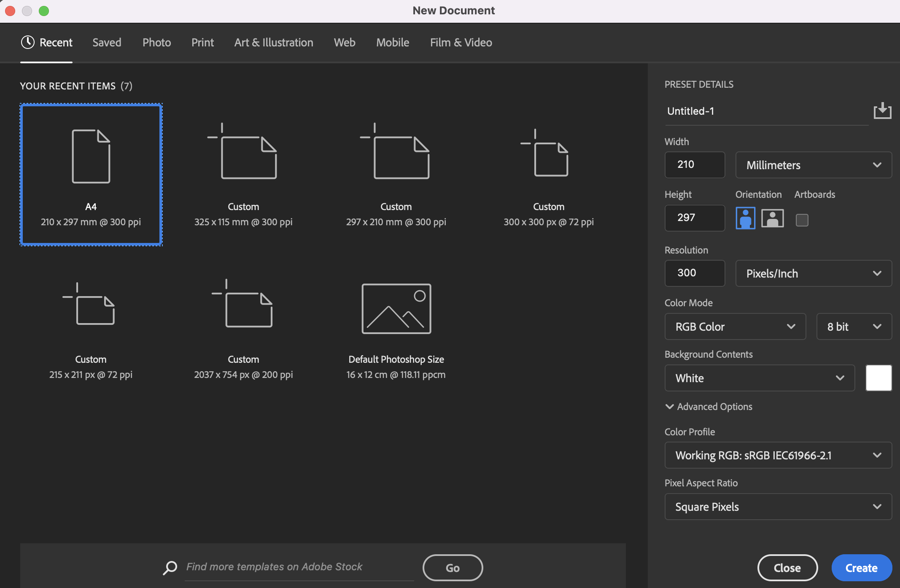Click the Create button

(861, 567)
